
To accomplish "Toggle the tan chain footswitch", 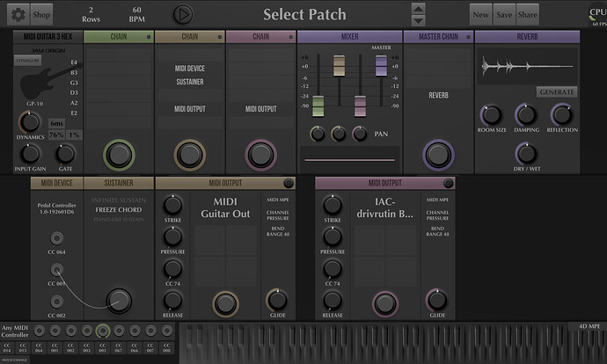I will coord(190,155).
